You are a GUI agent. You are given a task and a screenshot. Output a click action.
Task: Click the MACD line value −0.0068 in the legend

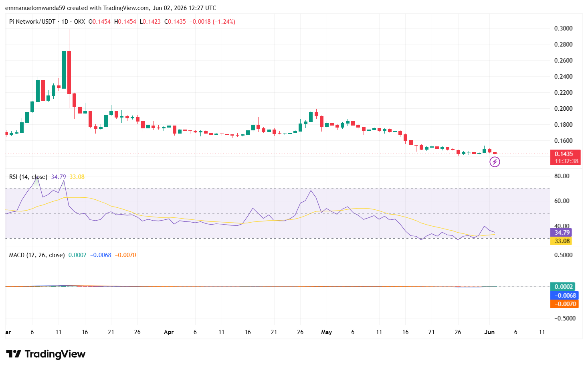[x=101, y=255]
